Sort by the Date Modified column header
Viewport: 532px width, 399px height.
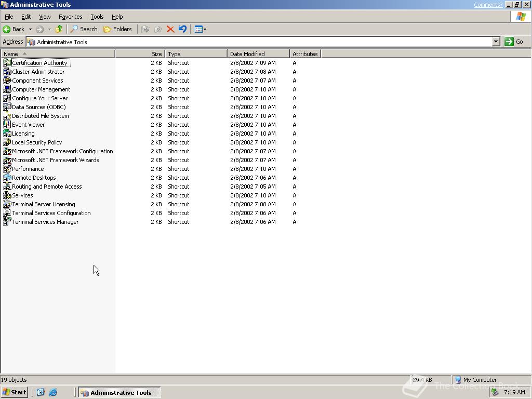[259, 54]
